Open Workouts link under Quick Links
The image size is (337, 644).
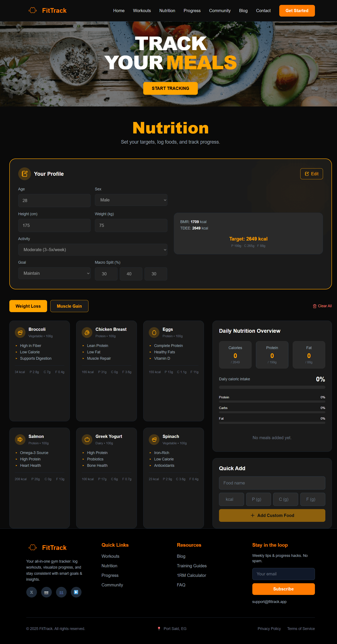(x=110, y=556)
